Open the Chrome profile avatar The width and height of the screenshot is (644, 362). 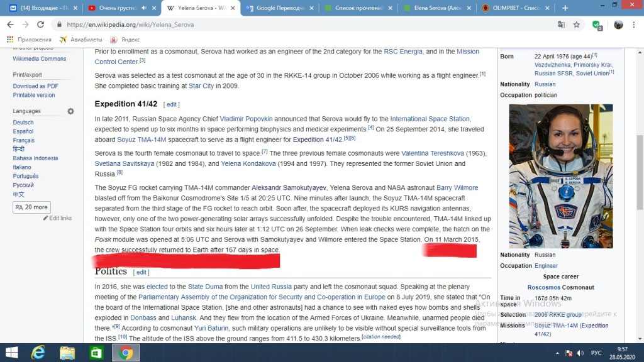coord(618,25)
